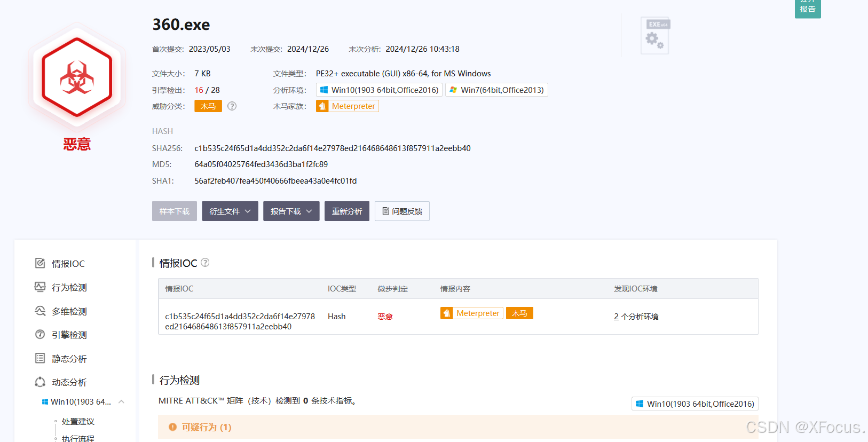
Task: Open 执行流程 sub-item in the sidebar
Action: click(78, 438)
